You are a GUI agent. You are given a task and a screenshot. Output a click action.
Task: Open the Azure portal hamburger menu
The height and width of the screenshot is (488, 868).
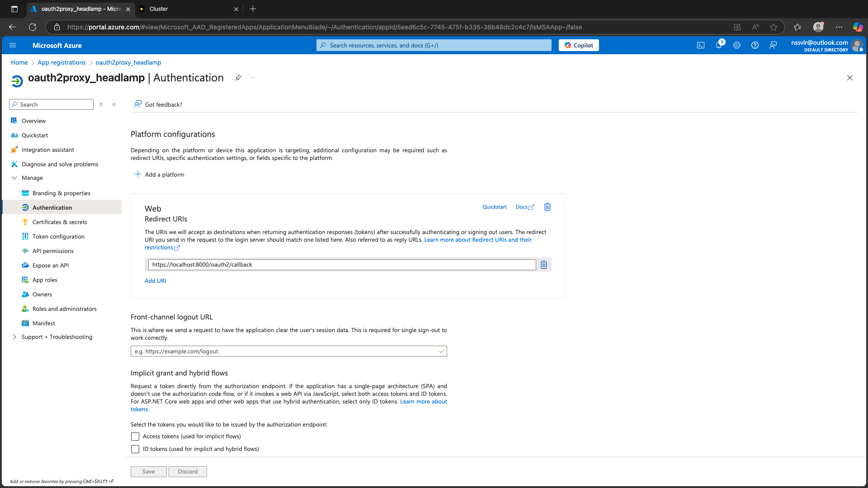click(x=13, y=45)
